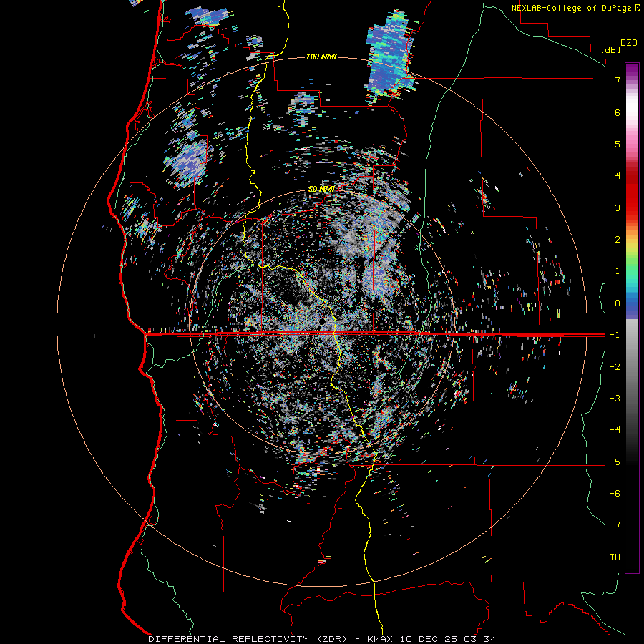Click the positive 6 scale value
The image size is (644, 644).
618,112
